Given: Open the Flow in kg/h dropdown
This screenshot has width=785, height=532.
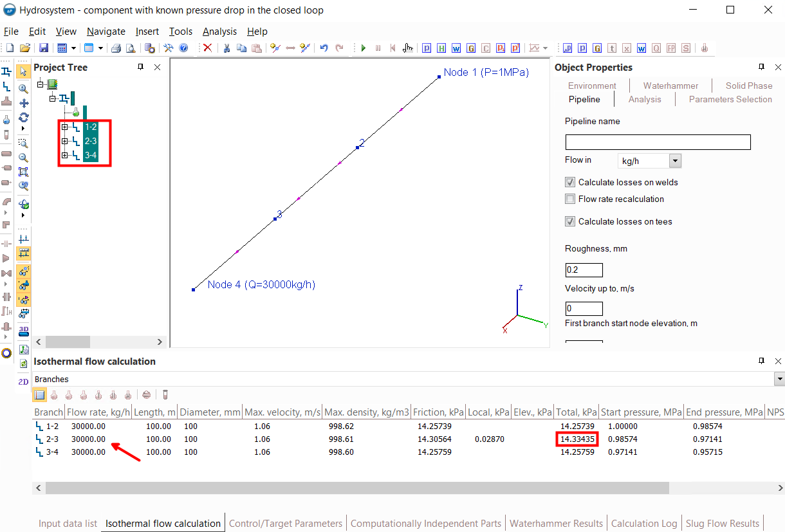Looking at the screenshot, I should [675, 160].
